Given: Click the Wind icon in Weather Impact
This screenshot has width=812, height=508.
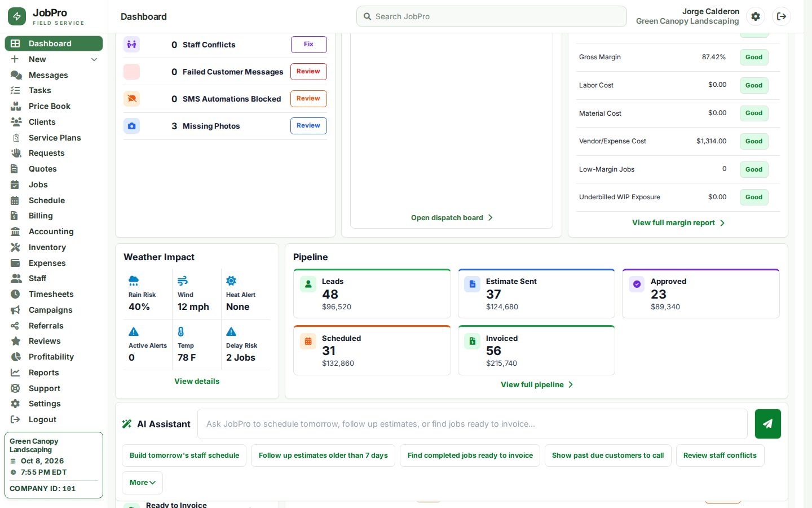Looking at the screenshot, I should pos(183,281).
